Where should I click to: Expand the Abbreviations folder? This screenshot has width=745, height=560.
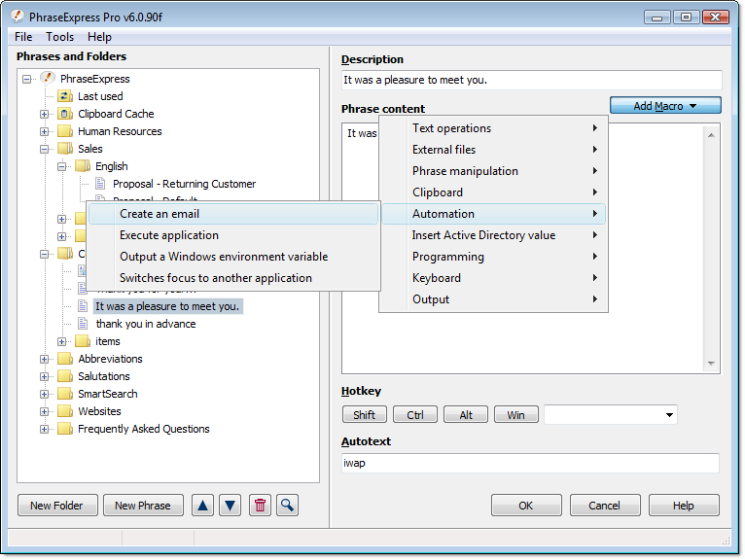coord(44,359)
